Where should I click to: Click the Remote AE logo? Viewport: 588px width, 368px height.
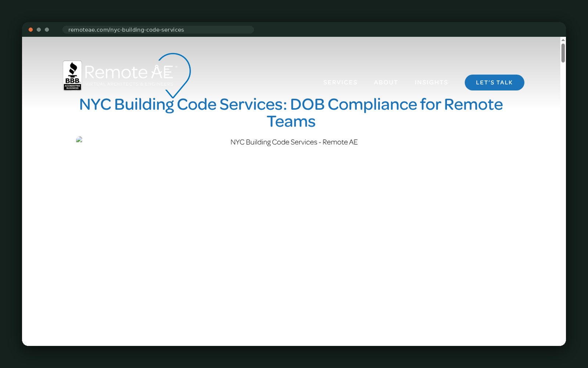[x=137, y=75]
